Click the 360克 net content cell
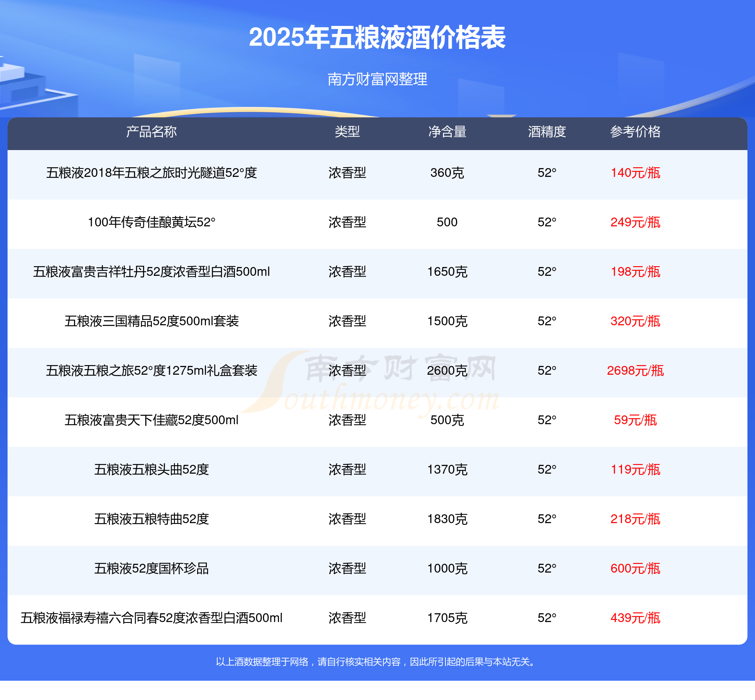Image resolution: width=755 pixels, height=700 pixels. tap(447, 173)
